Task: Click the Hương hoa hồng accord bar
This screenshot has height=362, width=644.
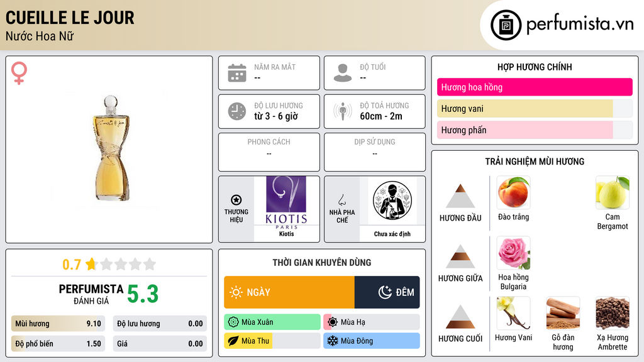Action: click(535, 87)
